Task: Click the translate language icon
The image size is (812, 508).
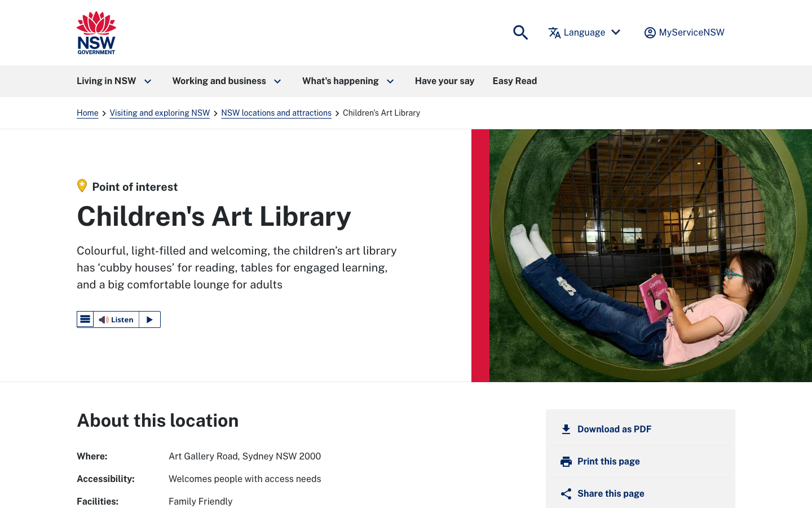Action: click(x=554, y=33)
